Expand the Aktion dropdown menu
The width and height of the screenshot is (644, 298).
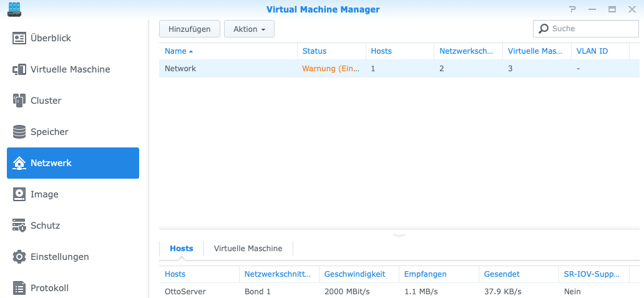point(249,29)
